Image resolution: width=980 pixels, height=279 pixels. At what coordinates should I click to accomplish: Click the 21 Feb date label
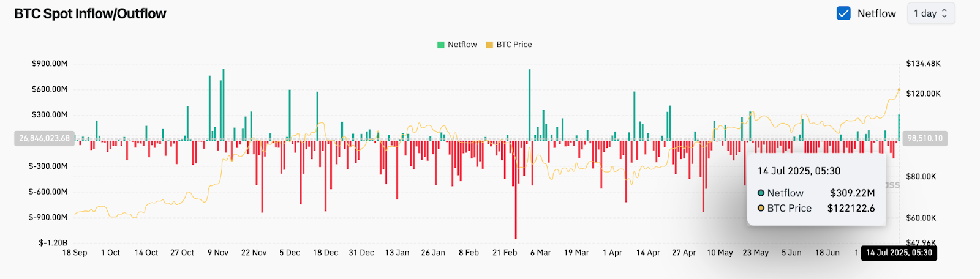(x=505, y=253)
